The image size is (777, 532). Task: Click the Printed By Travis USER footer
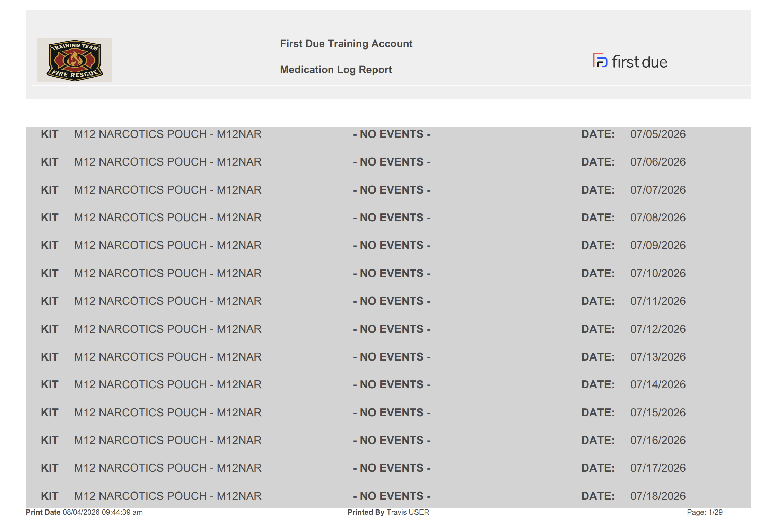tap(388, 512)
